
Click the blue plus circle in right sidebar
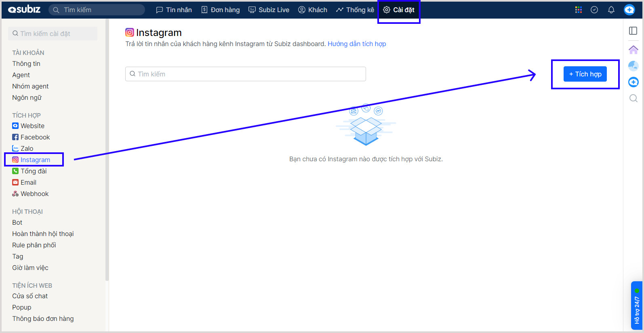tap(633, 82)
